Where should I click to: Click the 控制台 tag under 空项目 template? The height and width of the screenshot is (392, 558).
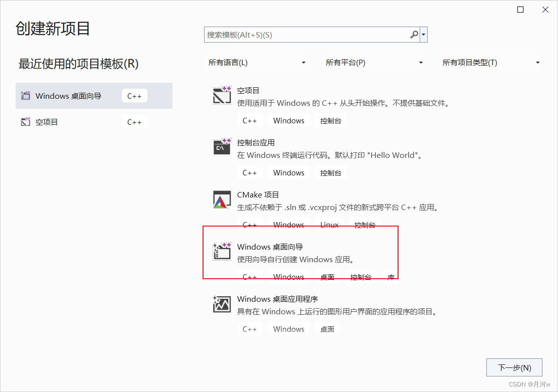[330, 121]
